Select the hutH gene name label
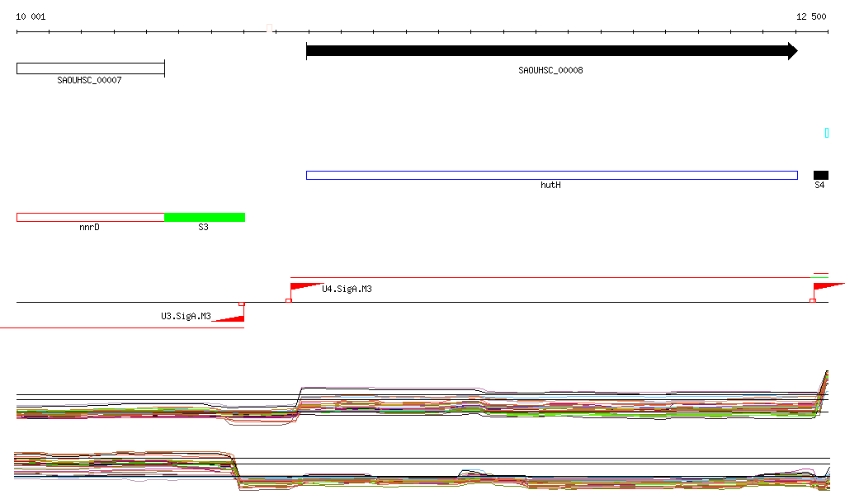Viewport: 845px width, 504px height. tap(550, 186)
